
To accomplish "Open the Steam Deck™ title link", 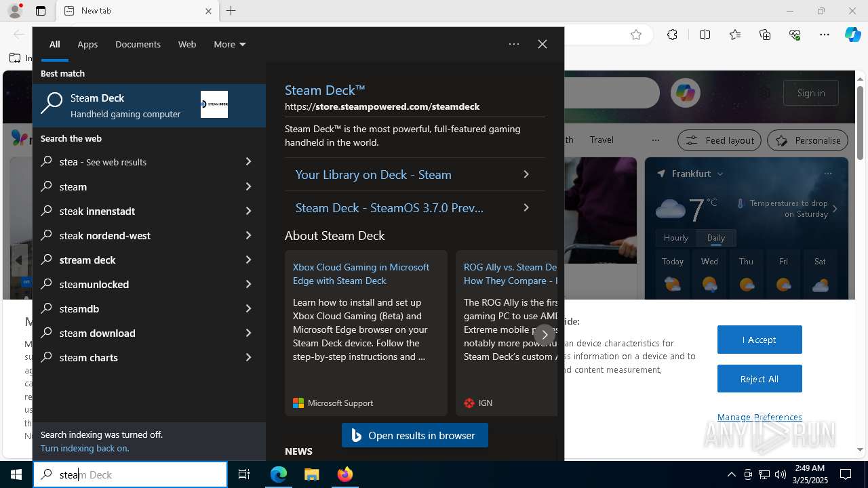I will (325, 89).
